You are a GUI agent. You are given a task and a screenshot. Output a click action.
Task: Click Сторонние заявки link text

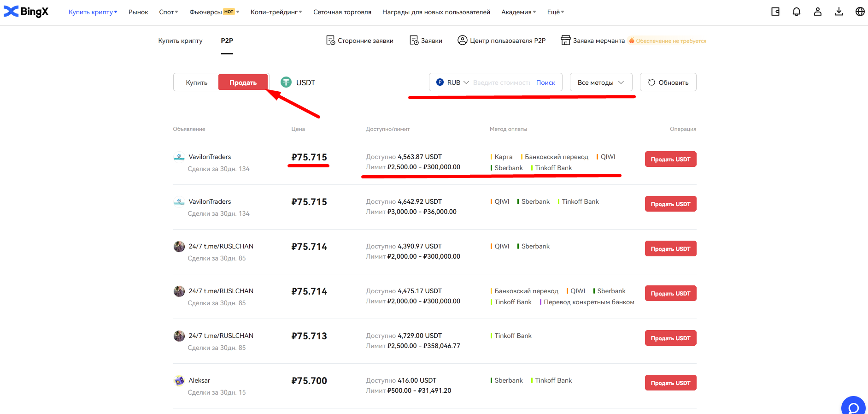[365, 41]
